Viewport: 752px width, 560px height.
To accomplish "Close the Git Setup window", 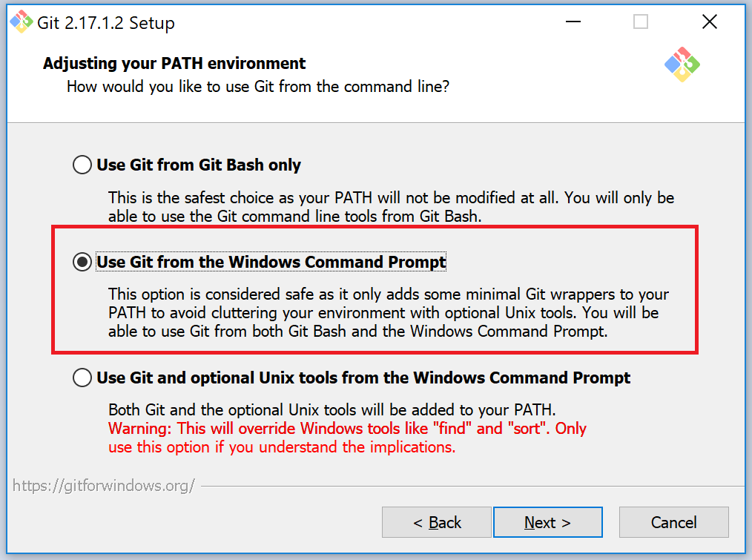I will (709, 22).
